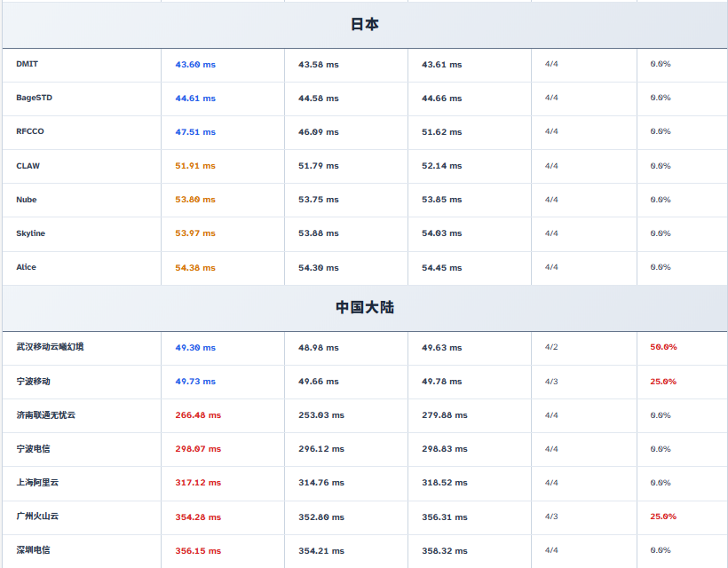The image size is (728, 568).
Task: Click the Nube node name
Action: [x=27, y=200]
